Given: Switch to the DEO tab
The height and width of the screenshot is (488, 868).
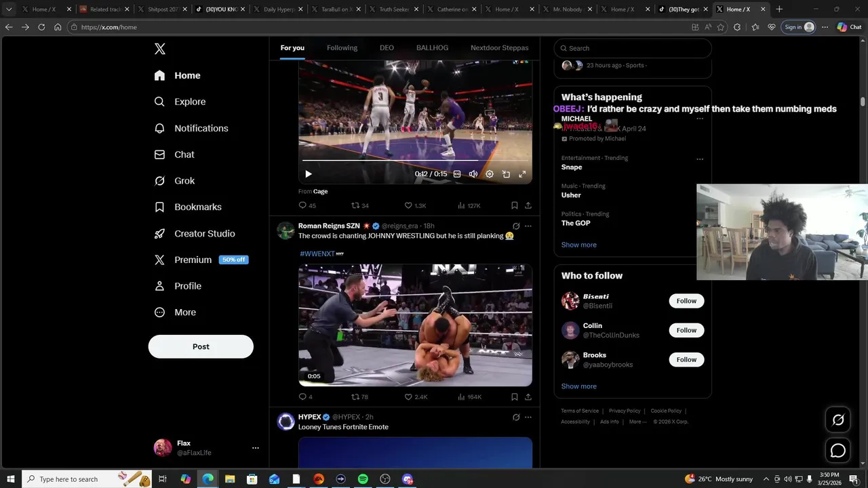Looking at the screenshot, I should (x=387, y=47).
